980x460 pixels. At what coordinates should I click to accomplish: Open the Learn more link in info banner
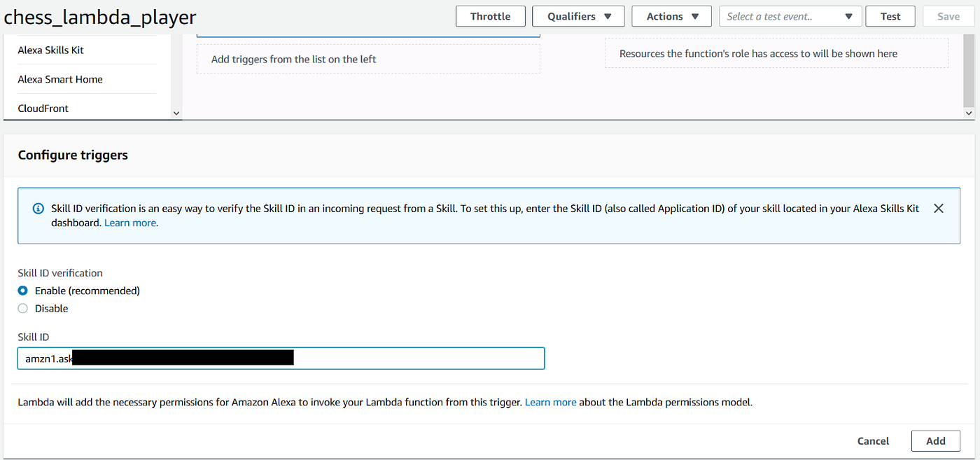pyautogui.click(x=130, y=223)
